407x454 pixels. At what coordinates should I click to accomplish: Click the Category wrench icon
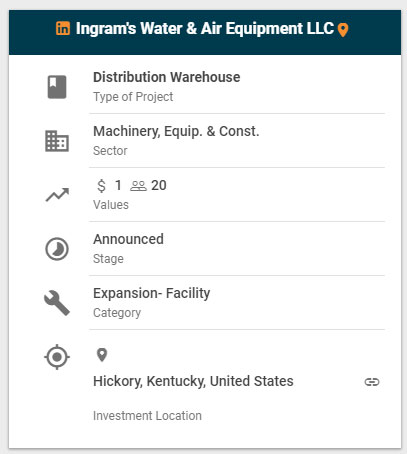click(x=57, y=303)
